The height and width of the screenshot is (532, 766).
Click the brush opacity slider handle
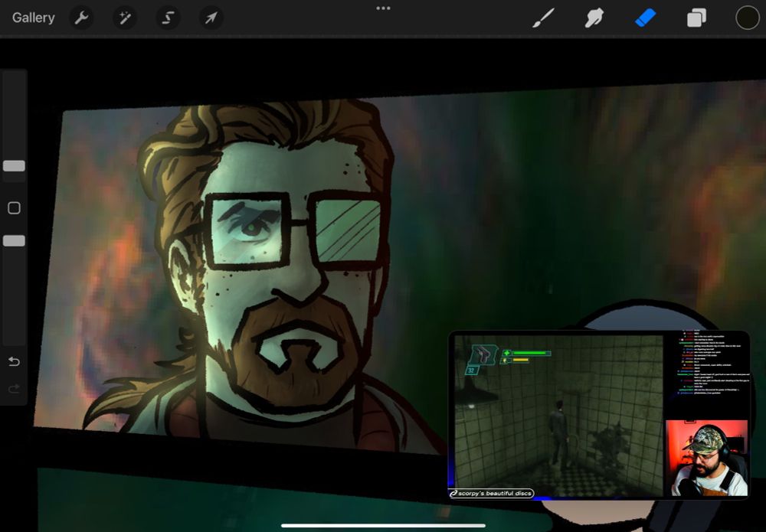(x=14, y=240)
